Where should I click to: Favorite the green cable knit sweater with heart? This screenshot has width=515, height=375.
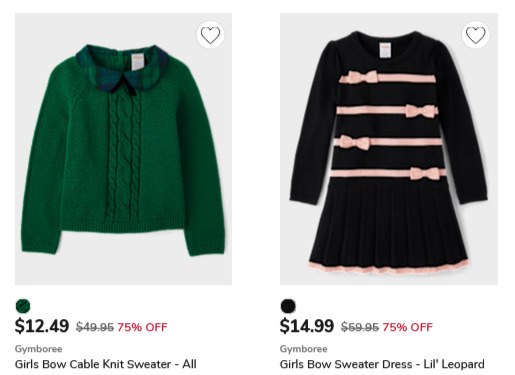click(210, 35)
